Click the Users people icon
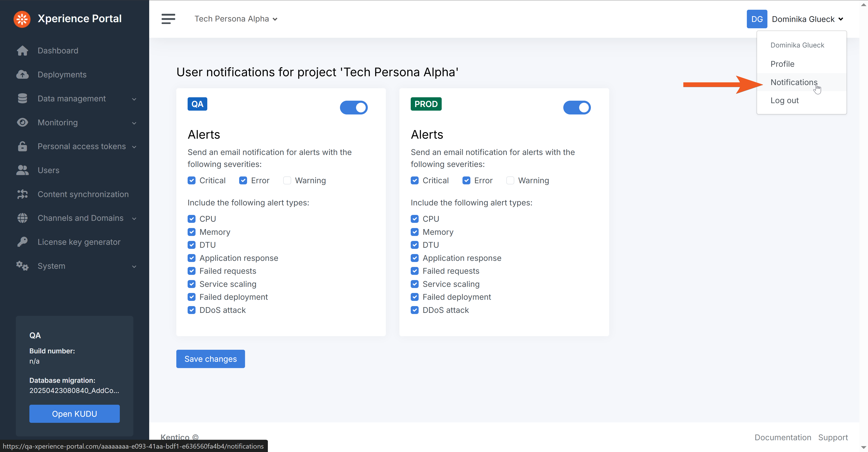Image resolution: width=868 pixels, height=452 pixels. pyautogui.click(x=22, y=170)
